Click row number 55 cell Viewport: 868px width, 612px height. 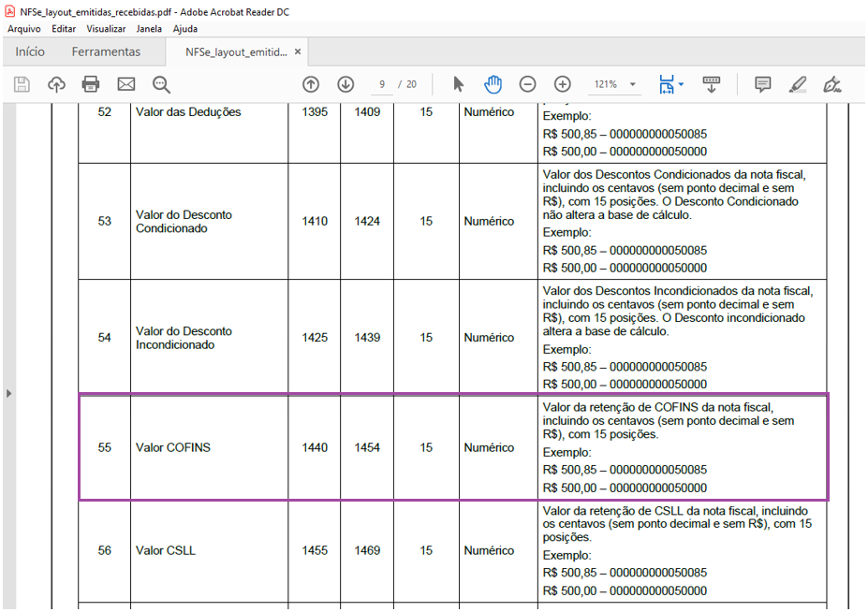(105, 447)
